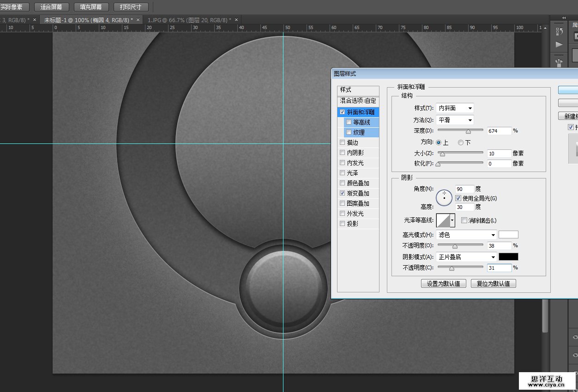The height and width of the screenshot is (392, 578).
Task: Enable the 投影 (Drop Shadow) checkbox
Action: click(x=342, y=224)
